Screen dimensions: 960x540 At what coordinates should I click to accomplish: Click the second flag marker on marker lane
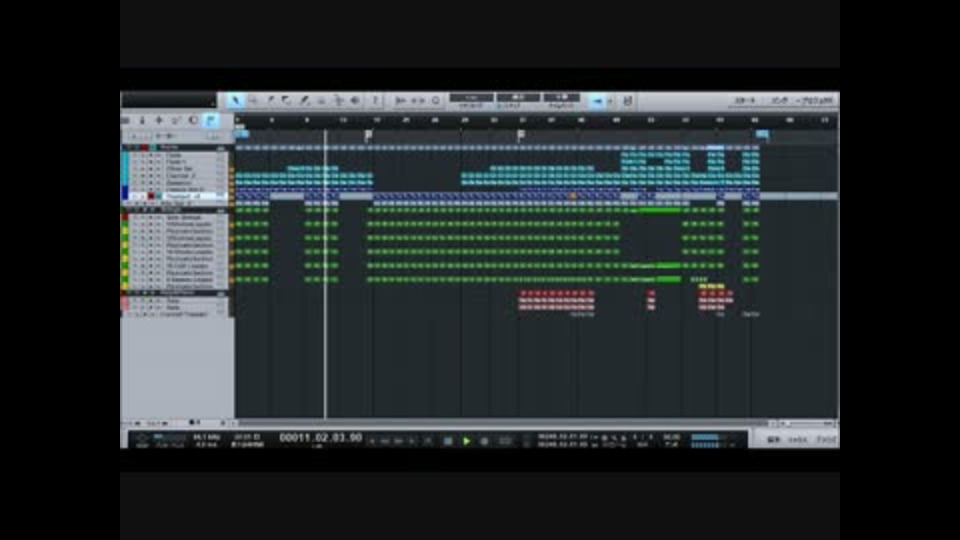[520, 134]
